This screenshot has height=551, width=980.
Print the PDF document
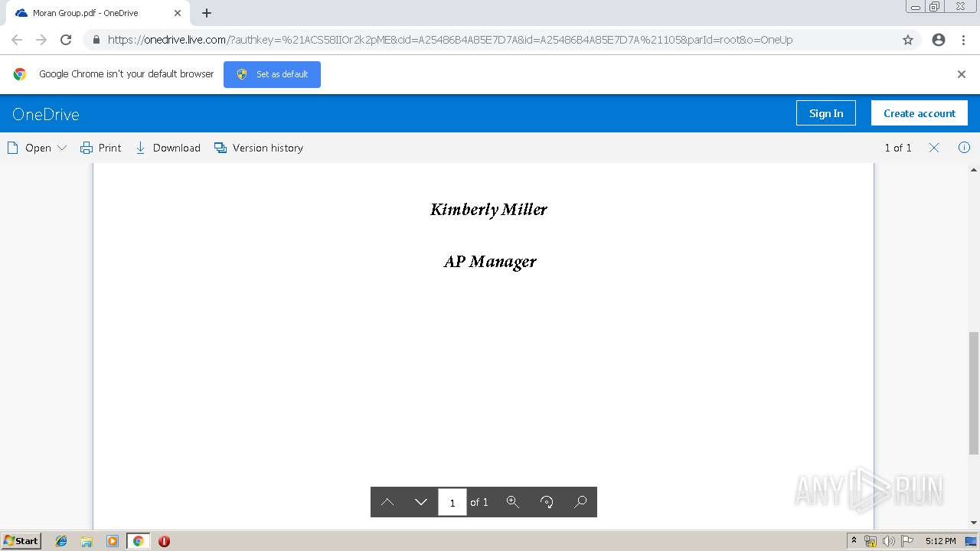coord(101,148)
